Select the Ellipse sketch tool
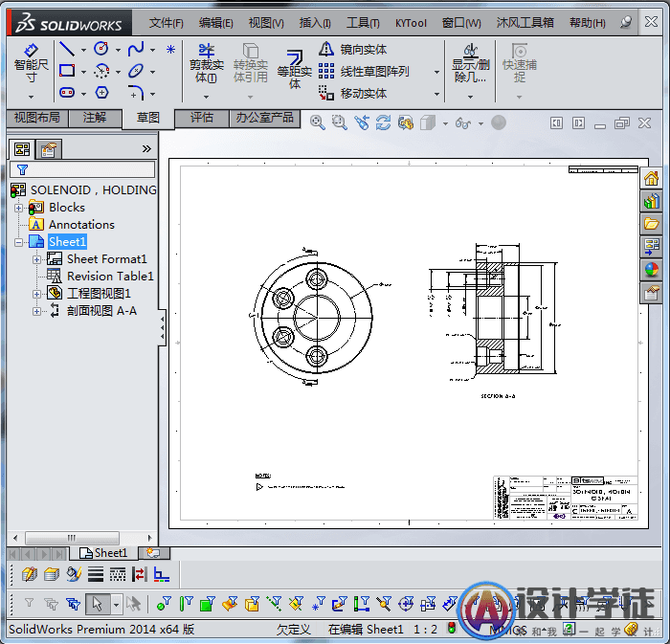This screenshot has width=670, height=644. click(136, 71)
